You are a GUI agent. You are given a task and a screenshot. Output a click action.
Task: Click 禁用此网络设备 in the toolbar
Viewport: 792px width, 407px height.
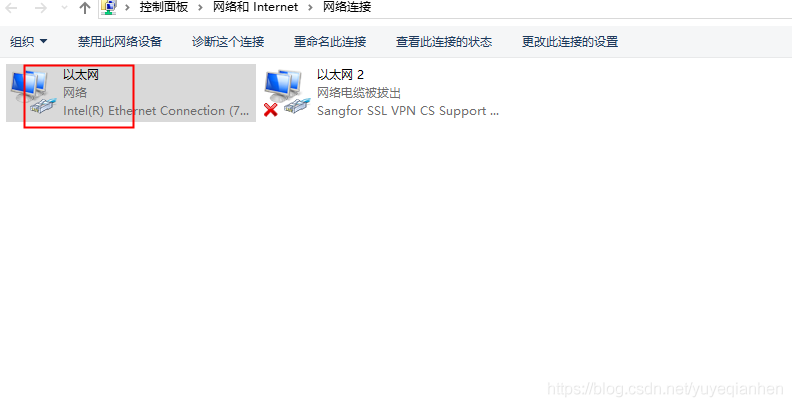coord(120,41)
